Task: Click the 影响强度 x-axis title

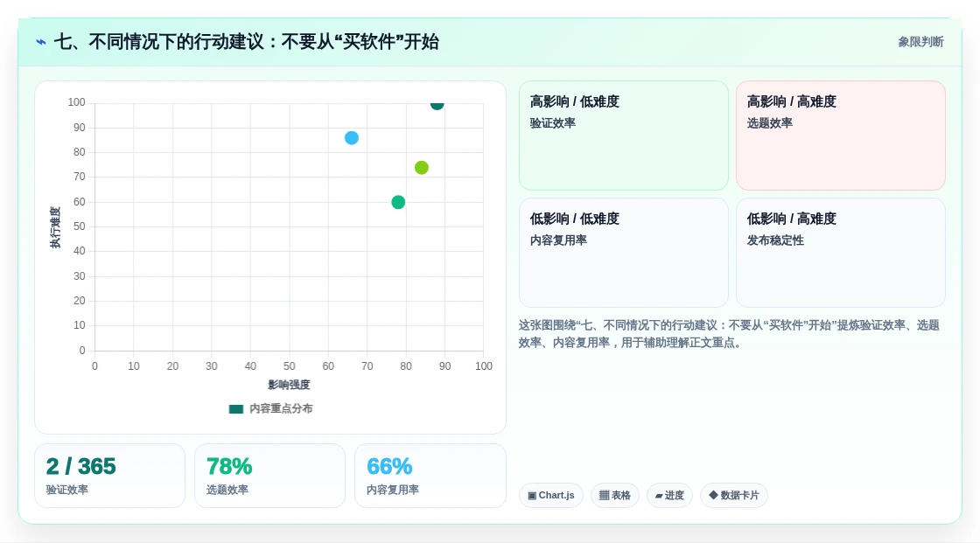Action: point(289,385)
